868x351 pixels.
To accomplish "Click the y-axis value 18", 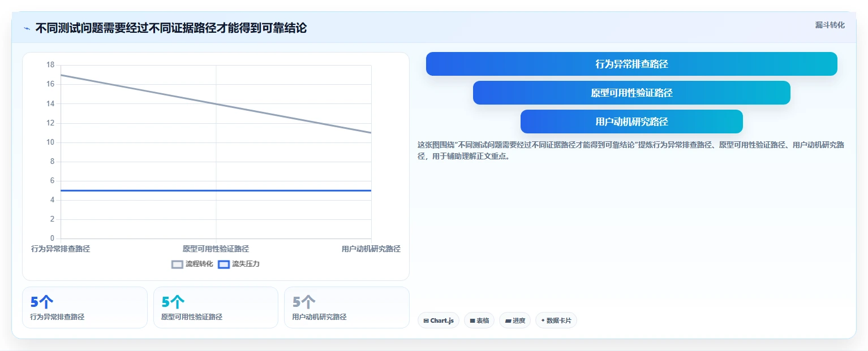I will tap(50, 65).
